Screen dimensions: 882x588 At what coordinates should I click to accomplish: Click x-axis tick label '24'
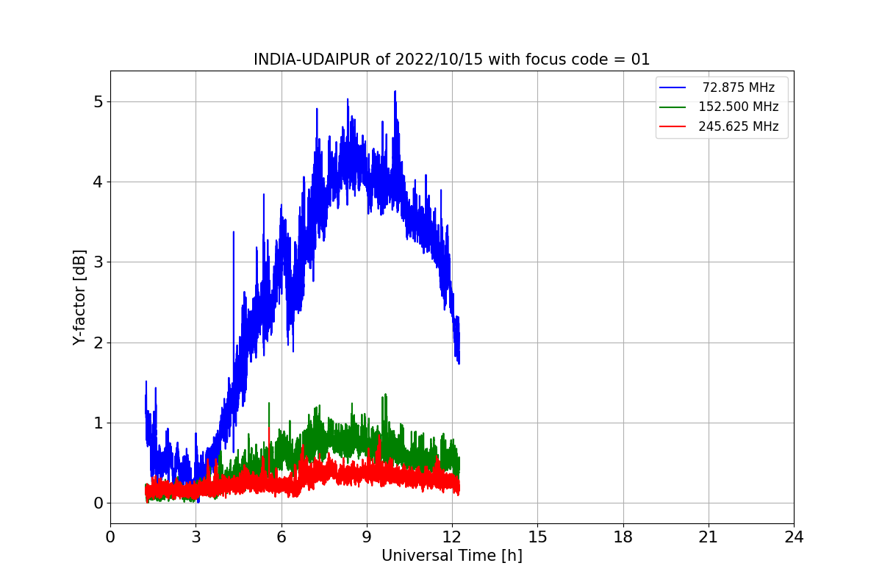[794, 537]
